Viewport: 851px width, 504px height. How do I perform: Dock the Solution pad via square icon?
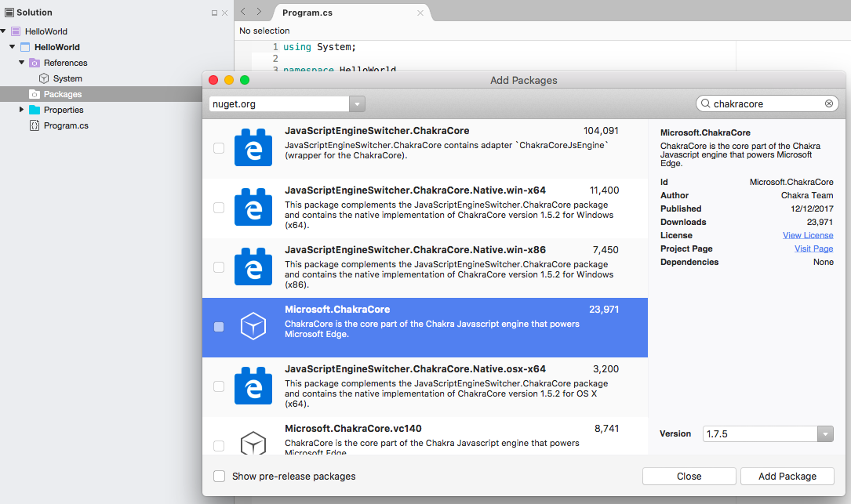tap(214, 13)
